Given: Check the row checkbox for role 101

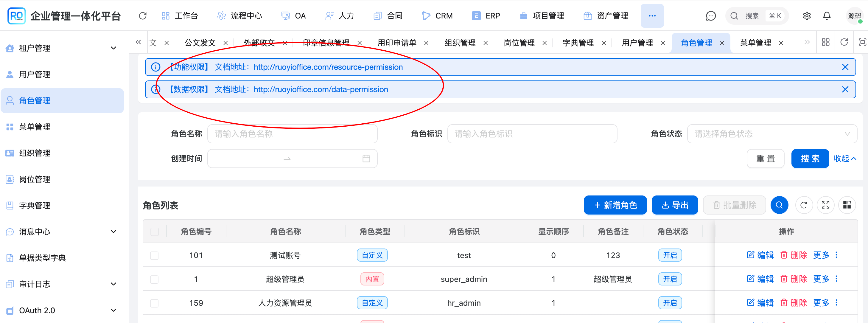Looking at the screenshot, I should 154,256.
